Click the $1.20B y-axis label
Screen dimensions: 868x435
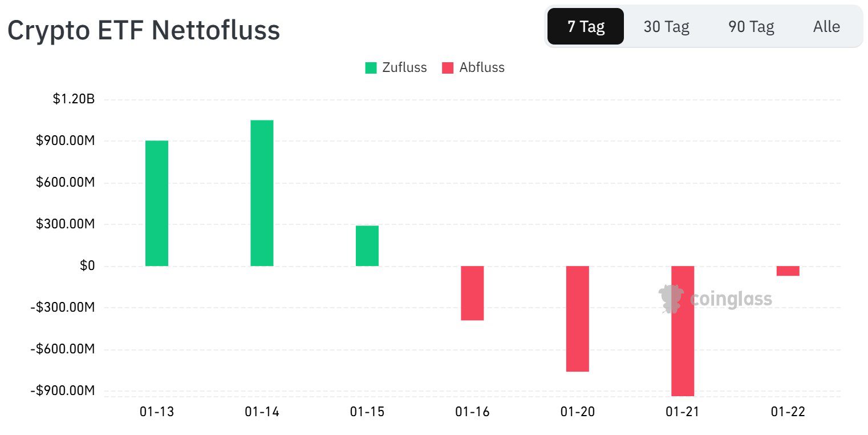pyautogui.click(x=74, y=99)
